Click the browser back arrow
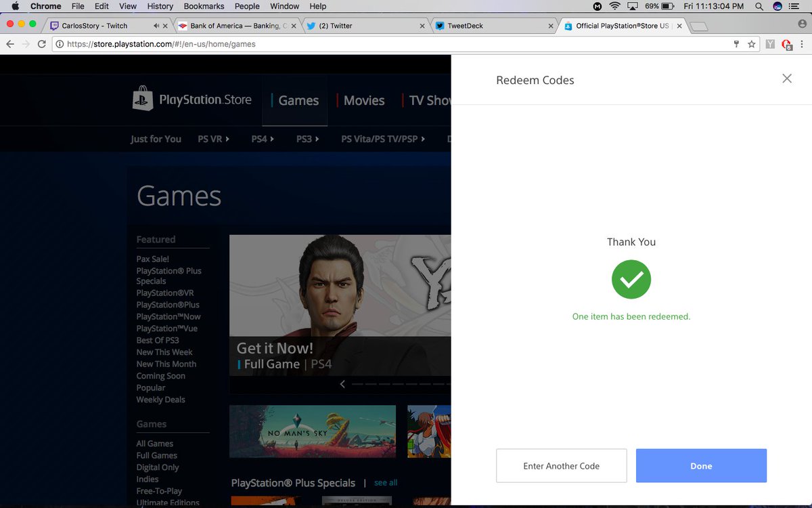 pos(10,44)
